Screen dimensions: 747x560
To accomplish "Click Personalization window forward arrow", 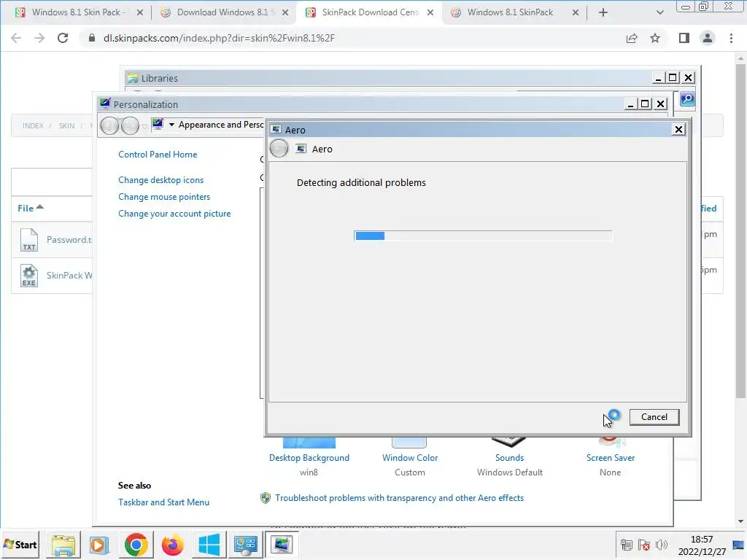I will tap(130, 125).
